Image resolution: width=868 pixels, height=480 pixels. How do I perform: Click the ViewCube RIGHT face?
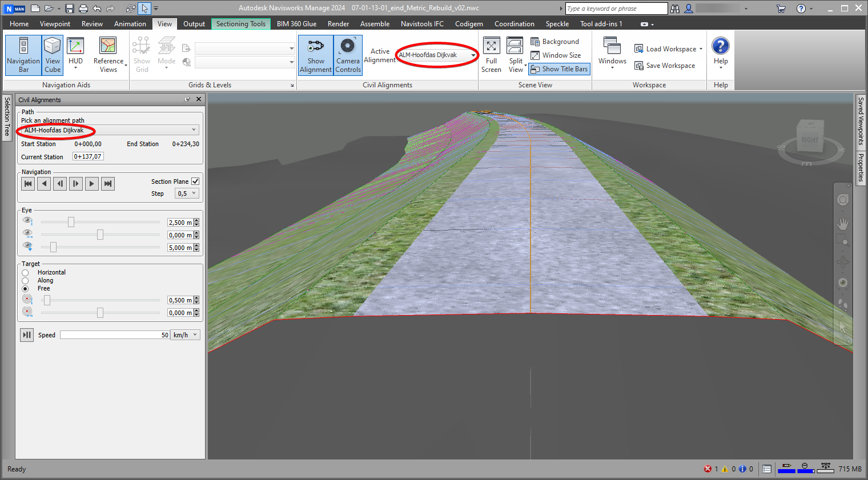click(810, 139)
